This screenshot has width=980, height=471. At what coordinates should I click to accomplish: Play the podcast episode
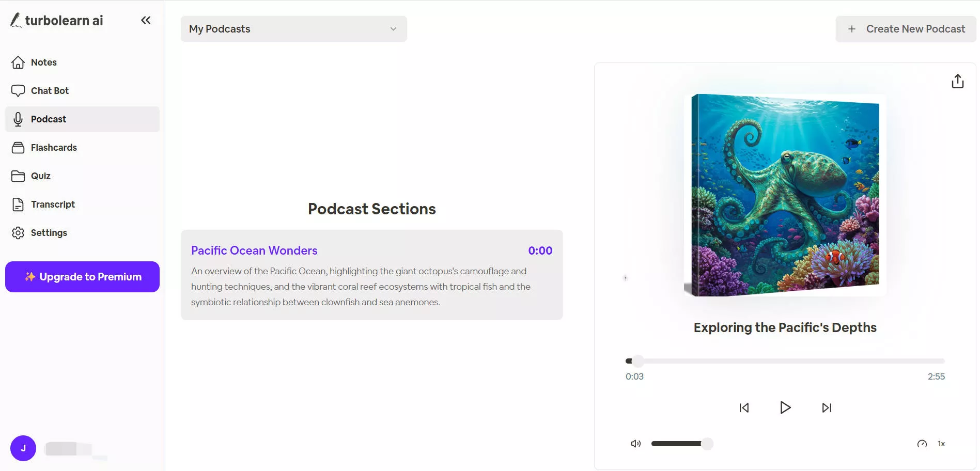point(785,407)
